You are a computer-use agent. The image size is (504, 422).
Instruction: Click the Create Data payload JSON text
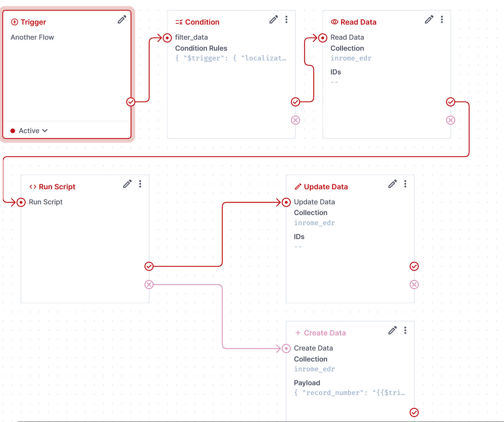click(349, 393)
